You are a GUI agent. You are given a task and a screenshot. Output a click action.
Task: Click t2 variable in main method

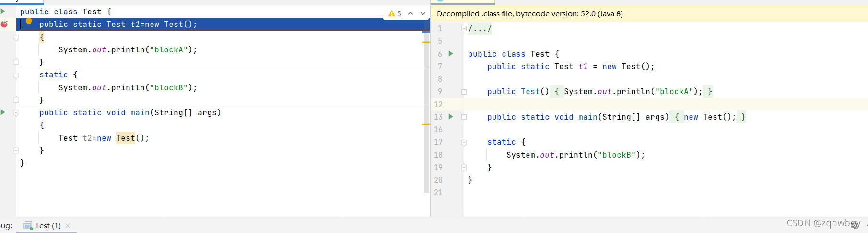pyautogui.click(x=87, y=138)
